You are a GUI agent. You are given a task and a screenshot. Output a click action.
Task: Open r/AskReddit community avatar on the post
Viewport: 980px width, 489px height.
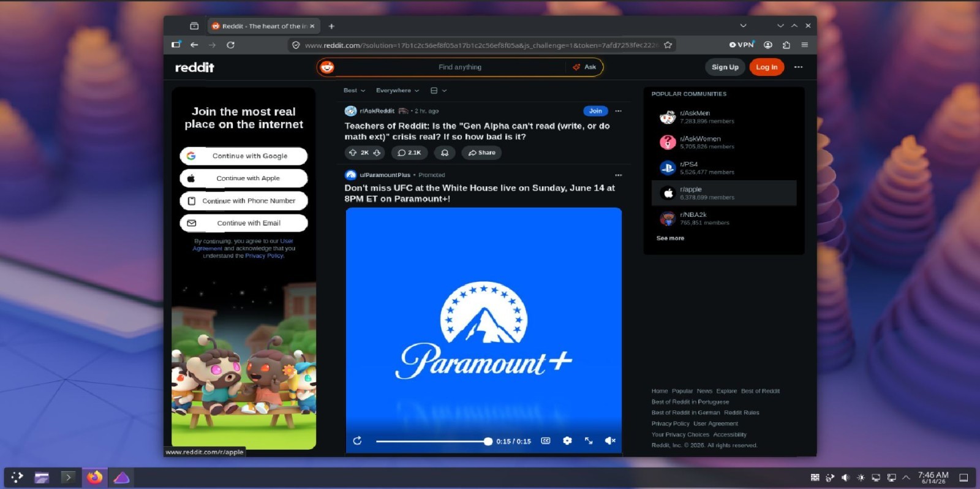pyautogui.click(x=350, y=111)
